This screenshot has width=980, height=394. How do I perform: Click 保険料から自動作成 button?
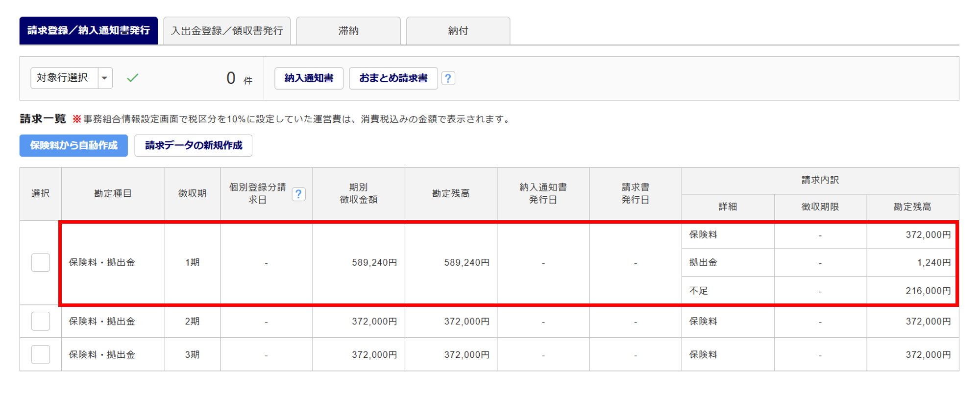click(x=73, y=145)
